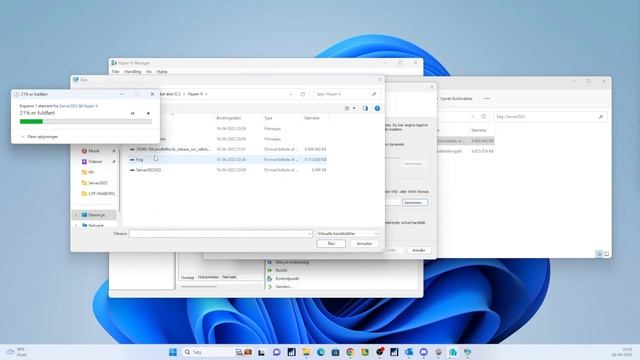This screenshot has width=640, height=360.
Task: Open the Hjælp menu in Hyper-V Manager
Action: [162, 72]
